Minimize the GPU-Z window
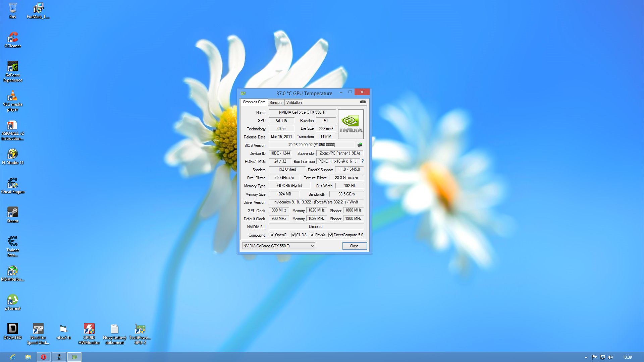The image size is (644, 362). (x=341, y=93)
